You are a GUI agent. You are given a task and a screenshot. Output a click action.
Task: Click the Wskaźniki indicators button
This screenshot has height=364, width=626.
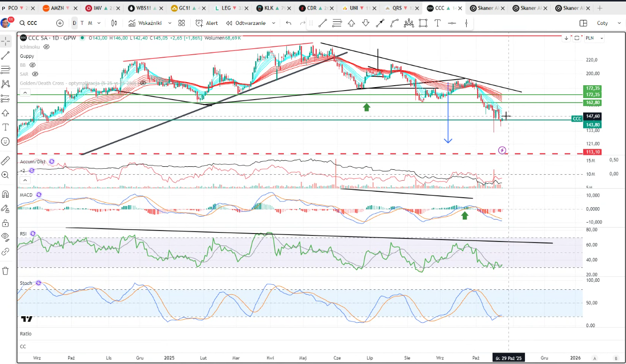(x=149, y=23)
